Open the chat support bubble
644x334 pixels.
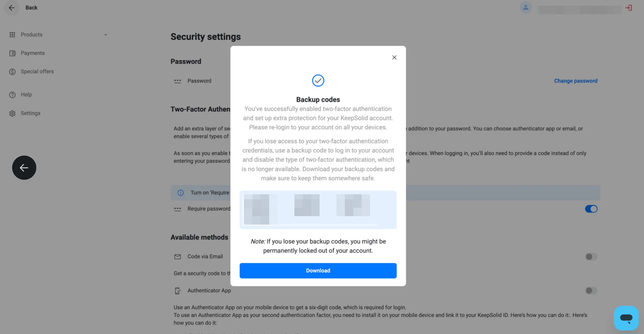pyautogui.click(x=626, y=318)
